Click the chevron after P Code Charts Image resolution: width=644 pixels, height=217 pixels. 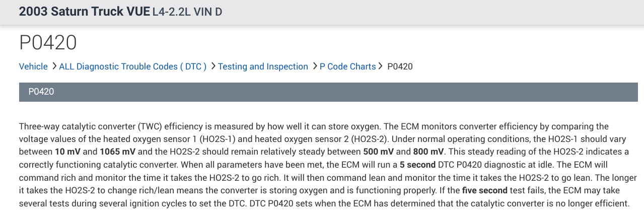coord(381,66)
